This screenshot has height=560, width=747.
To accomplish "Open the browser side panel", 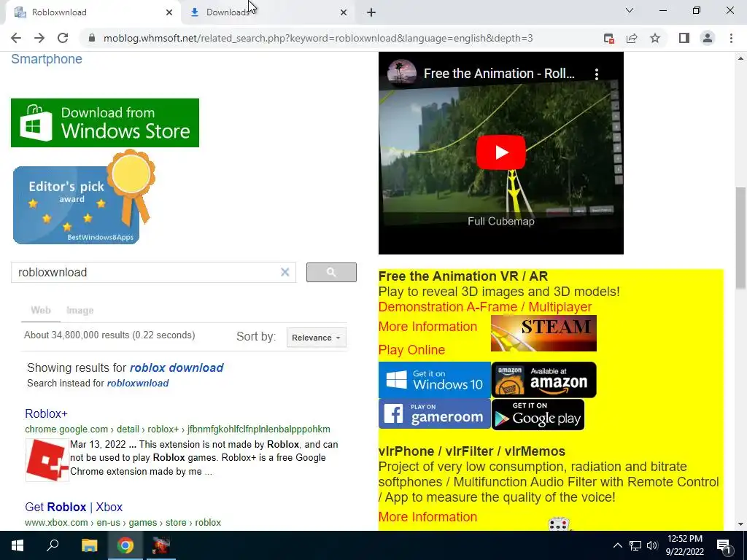I will [x=684, y=38].
